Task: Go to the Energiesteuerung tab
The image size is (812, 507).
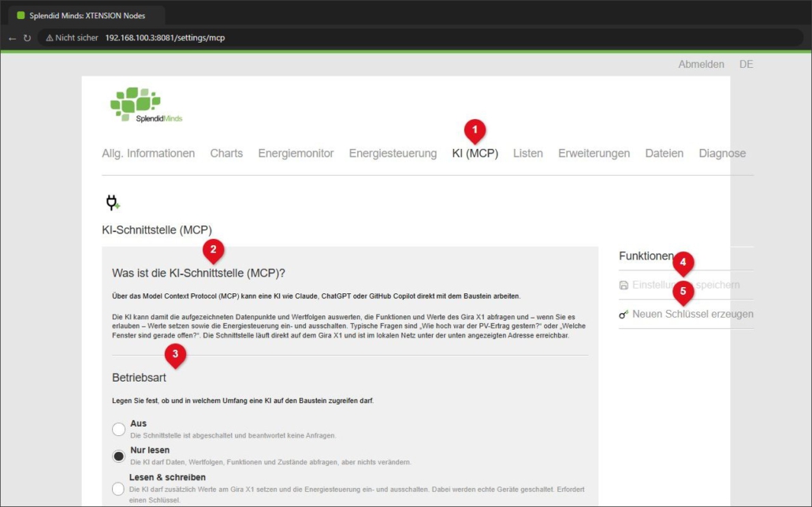Action: pyautogui.click(x=393, y=153)
